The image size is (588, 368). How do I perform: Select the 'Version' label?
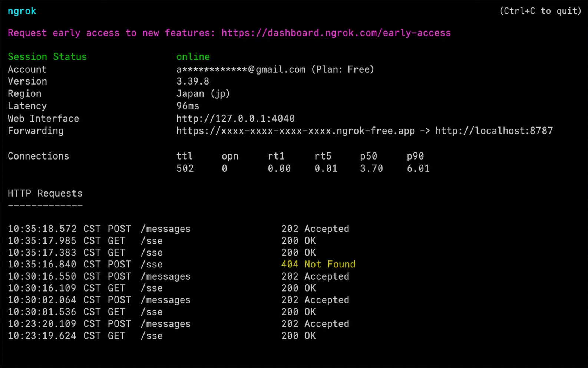point(27,81)
